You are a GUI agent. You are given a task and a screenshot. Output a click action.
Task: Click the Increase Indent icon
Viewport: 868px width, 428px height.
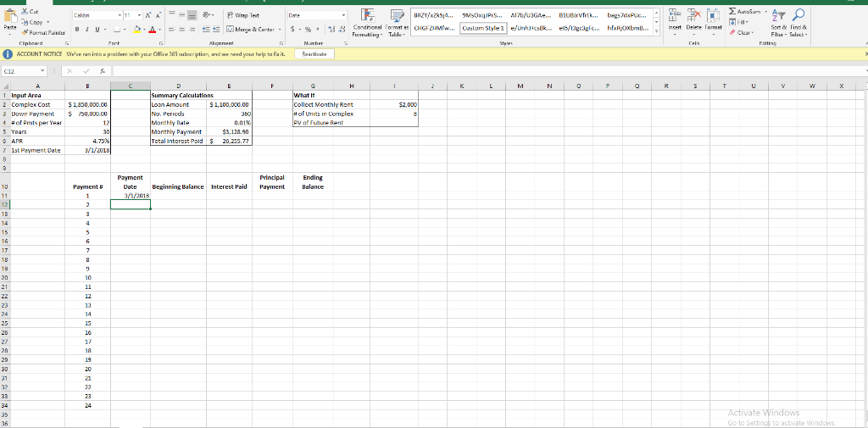tap(214, 30)
